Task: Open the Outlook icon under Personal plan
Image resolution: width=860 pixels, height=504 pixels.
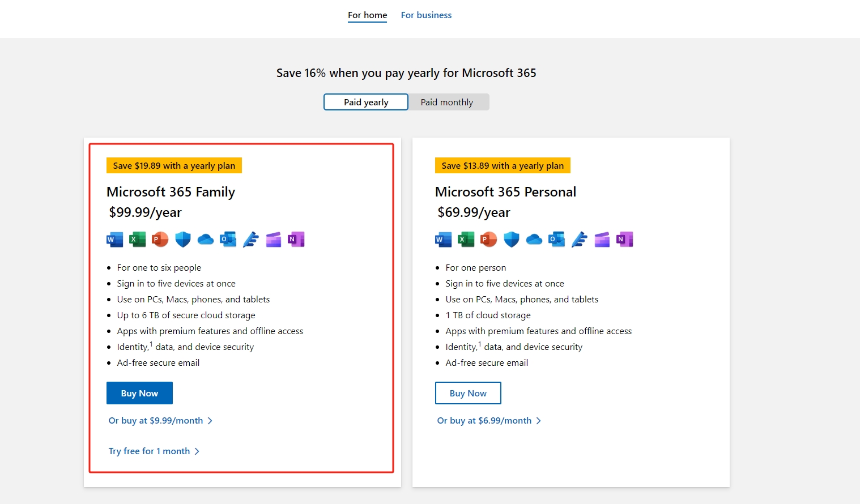Action: tap(556, 239)
